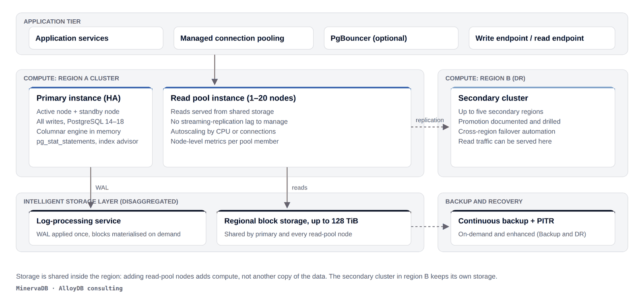Screen dimensions: 644x300
Task: Click 'Cross-region failover automation' text
Action: [x=507, y=132]
